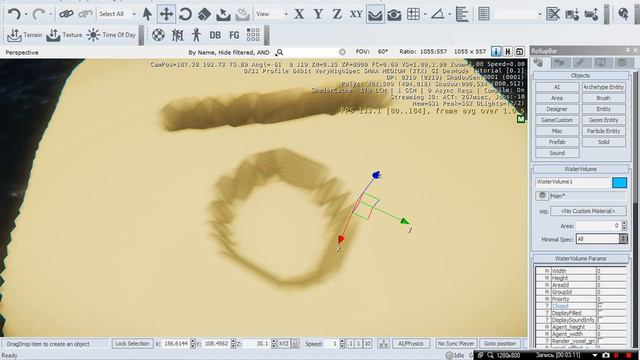Click the Select Terrain tool icon
Viewport: 640px width, 360px height.
coord(223,14)
